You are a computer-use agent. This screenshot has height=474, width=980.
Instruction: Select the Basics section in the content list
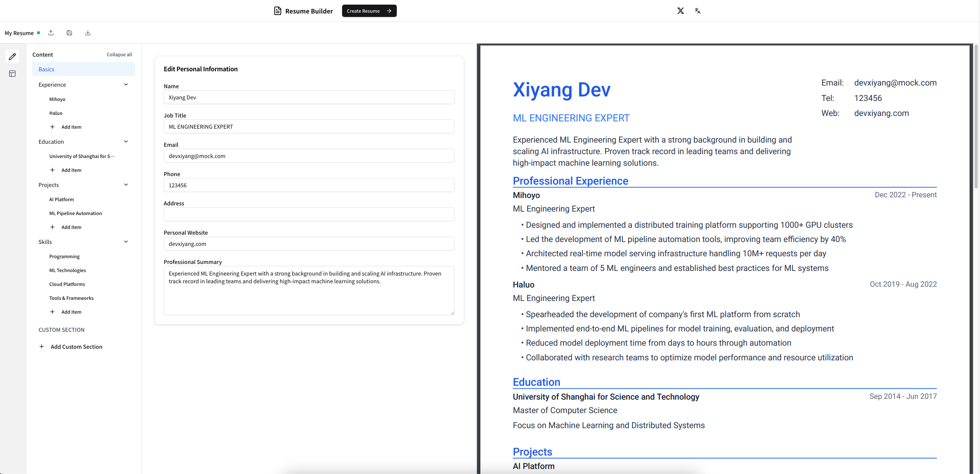[x=46, y=69]
